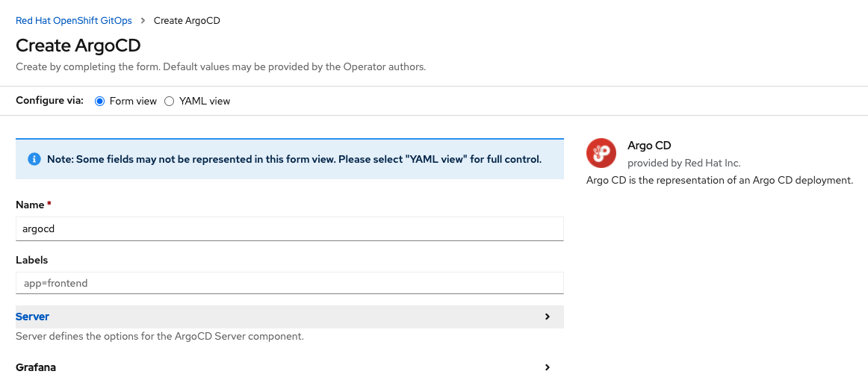Viewport: 868px width, 380px height.
Task: Select the YAML view radio button
Action: click(169, 101)
